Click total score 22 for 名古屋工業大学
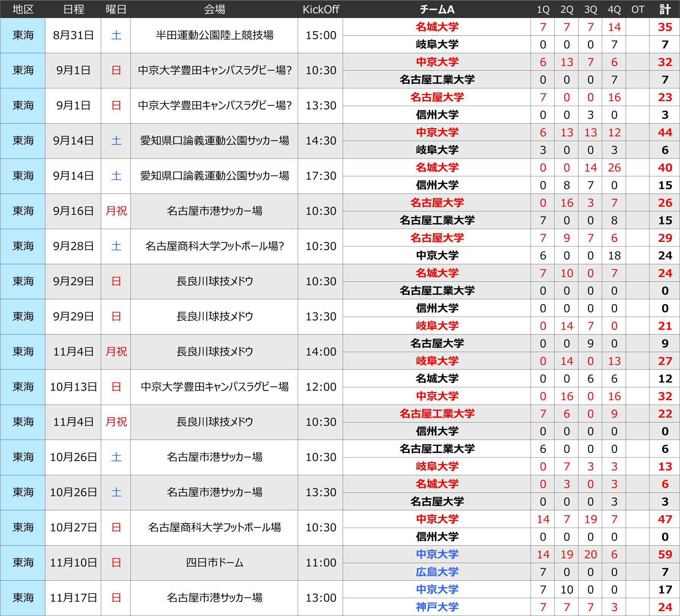Image resolution: width=680 pixels, height=616 pixels. coord(665,414)
